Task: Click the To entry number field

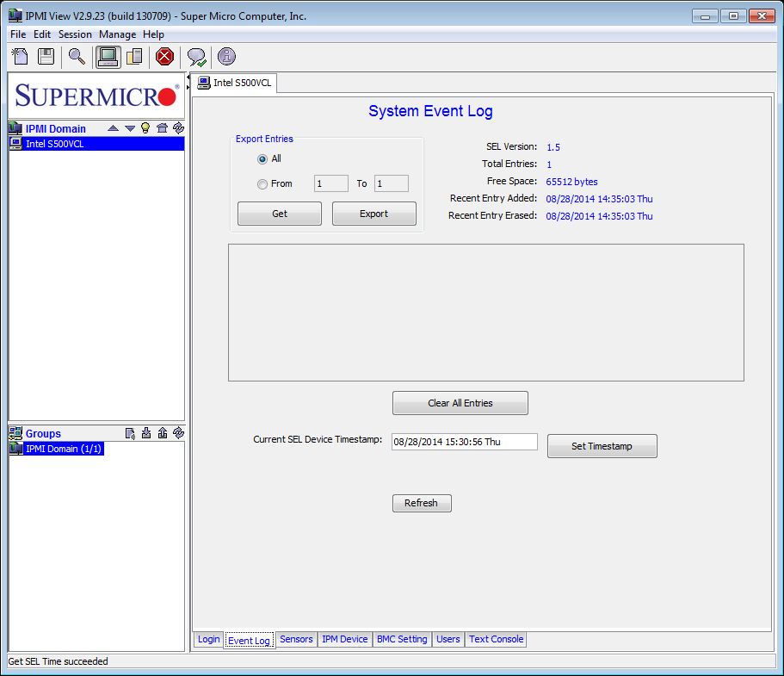Action: 391,183
